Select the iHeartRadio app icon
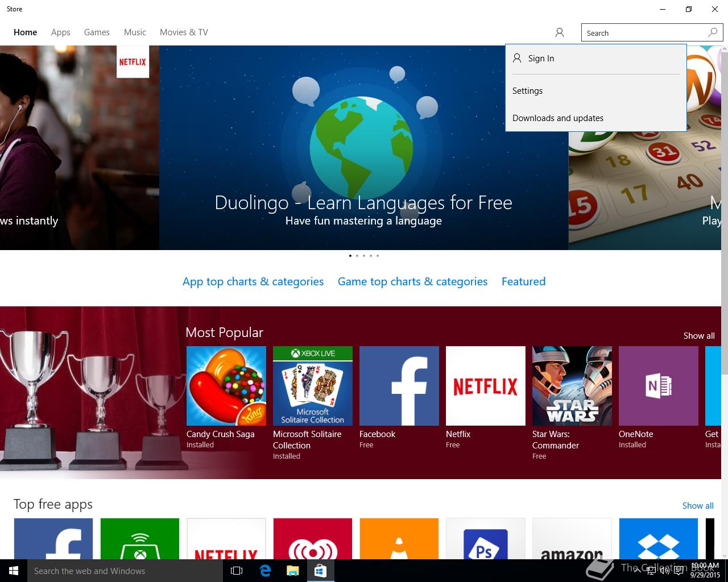The width and height of the screenshot is (728, 582). click(313, 539)
